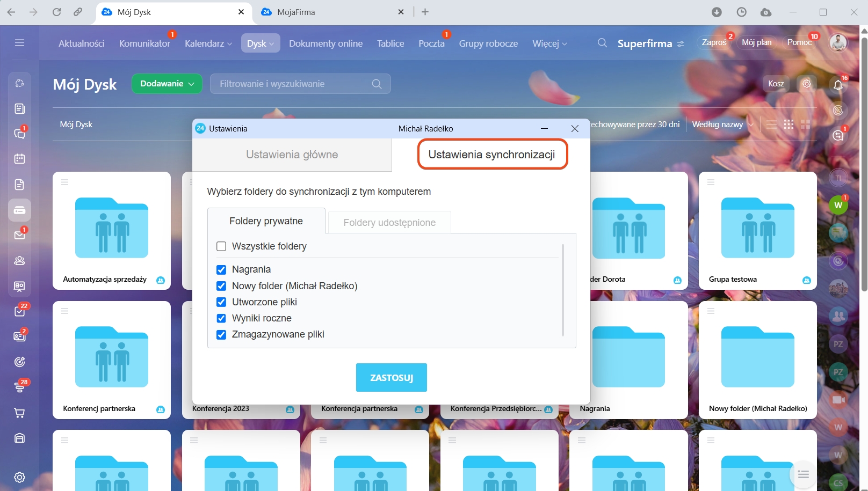Screen dimensions: 868x491
Task: Open Aktualności in the top menu
Action: (x=82, y=43)
